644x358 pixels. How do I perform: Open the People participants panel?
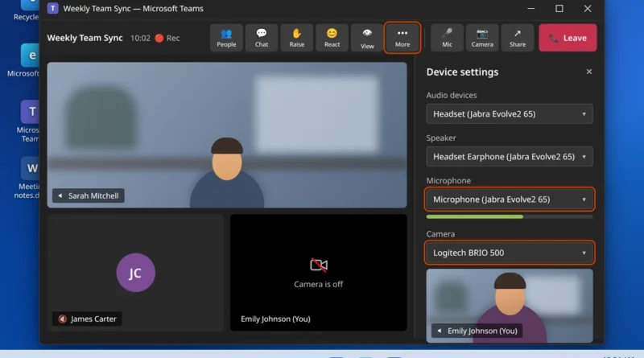[x=226, y=38]
